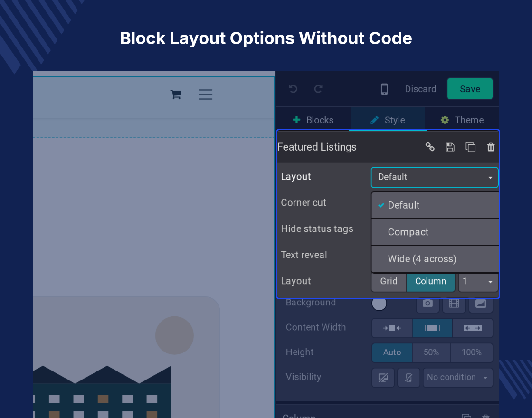Click the green Save button
The height and width of the screenshot is (418, 532).
pyautogui.click(x=470, y=89)
